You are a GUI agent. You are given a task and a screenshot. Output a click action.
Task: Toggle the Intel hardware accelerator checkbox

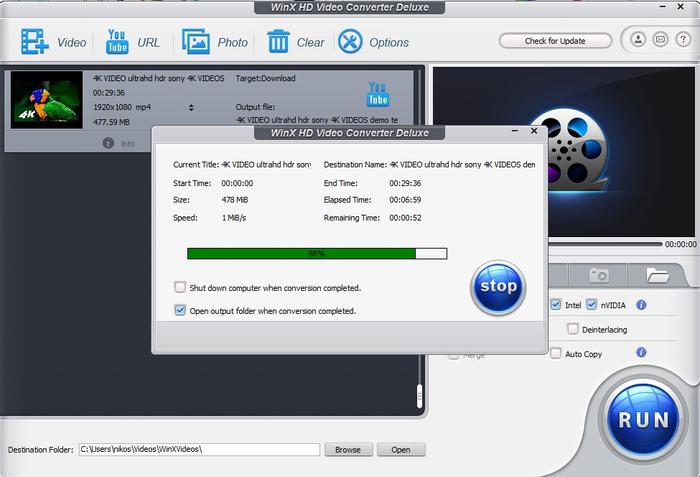(x=556, y=304)
